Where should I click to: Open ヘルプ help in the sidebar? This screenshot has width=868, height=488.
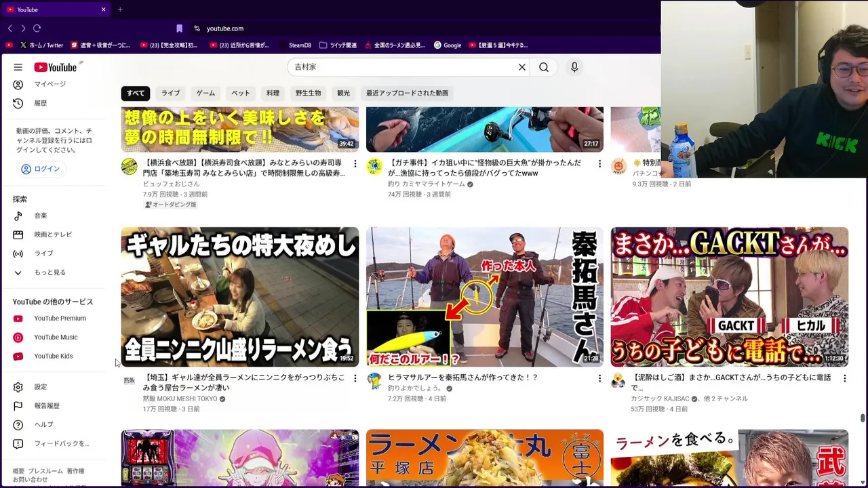pos(43,425)
